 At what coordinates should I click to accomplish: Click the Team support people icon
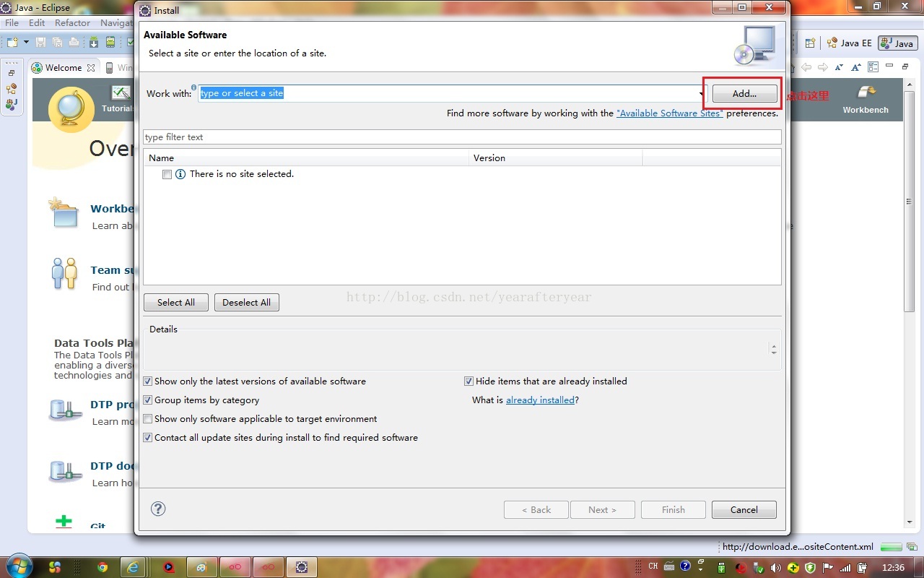[x=64, y=274]
